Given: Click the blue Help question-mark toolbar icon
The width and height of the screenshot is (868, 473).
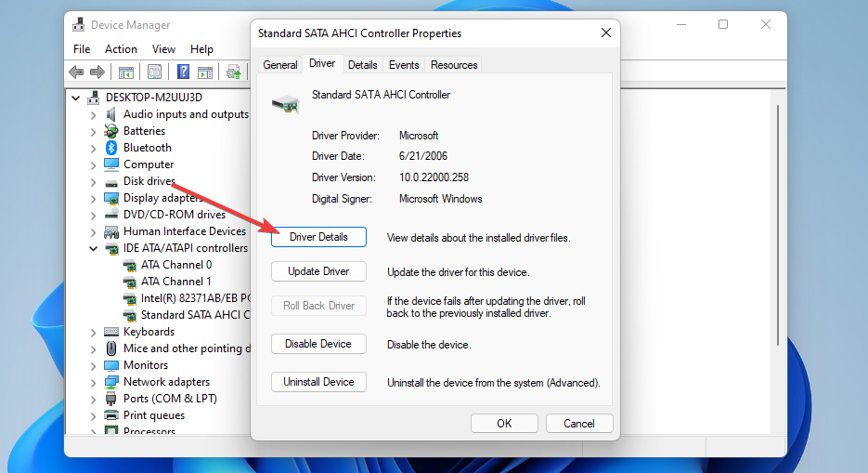Looking at the screenshot, I should [183, 72].
